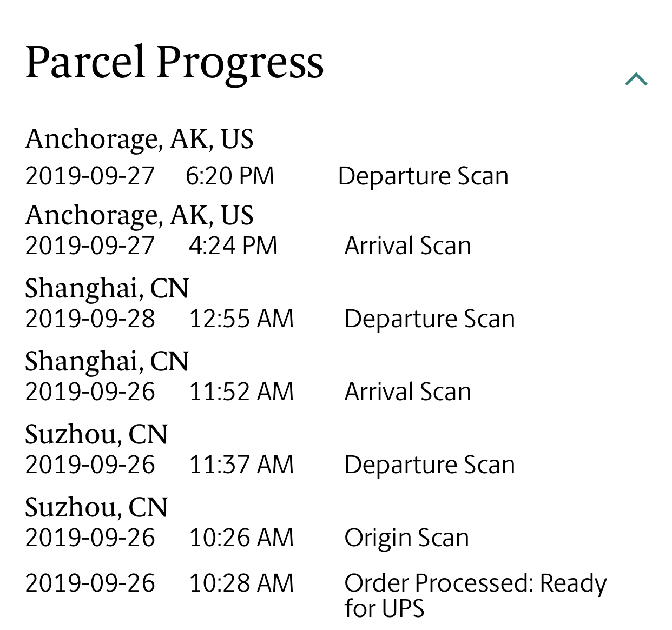Select Suzhou, CN label above Origin Scan
Image resolution: width=672 pixels, height=630 pixels.
96,507
